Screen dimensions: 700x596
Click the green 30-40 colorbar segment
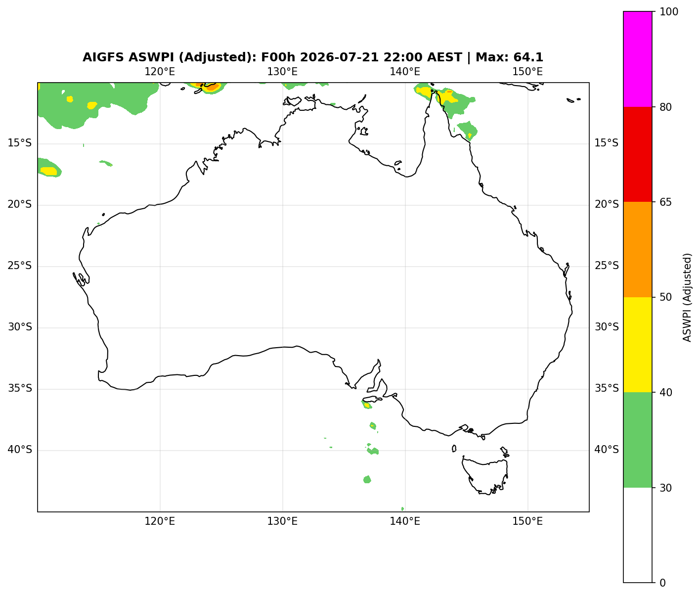pos(638,440)
